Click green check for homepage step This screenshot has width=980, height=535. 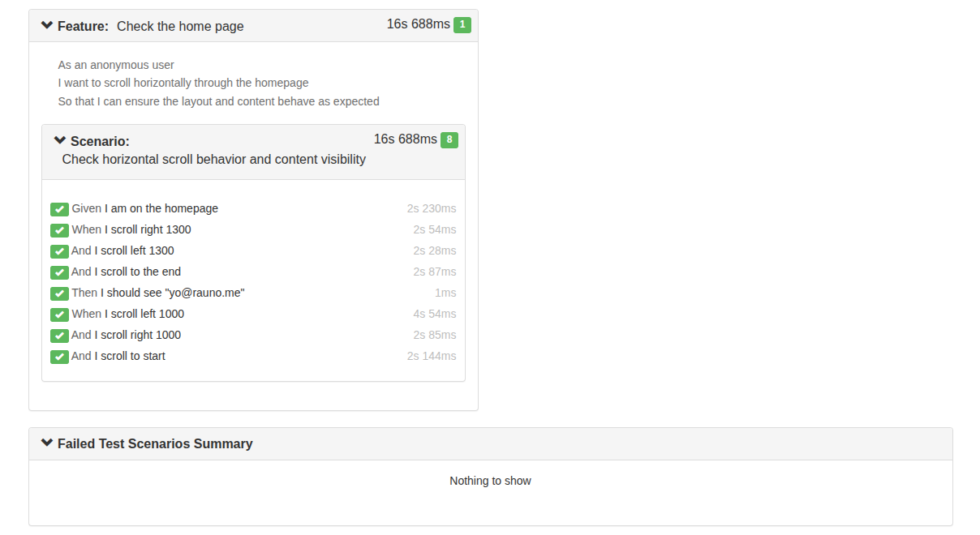click(59, 209)
